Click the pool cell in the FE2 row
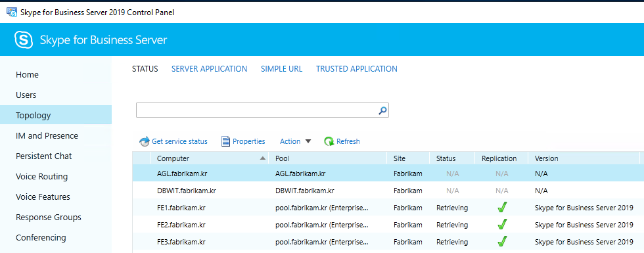The width and height of the screenshot is (644, 253). 322,225
